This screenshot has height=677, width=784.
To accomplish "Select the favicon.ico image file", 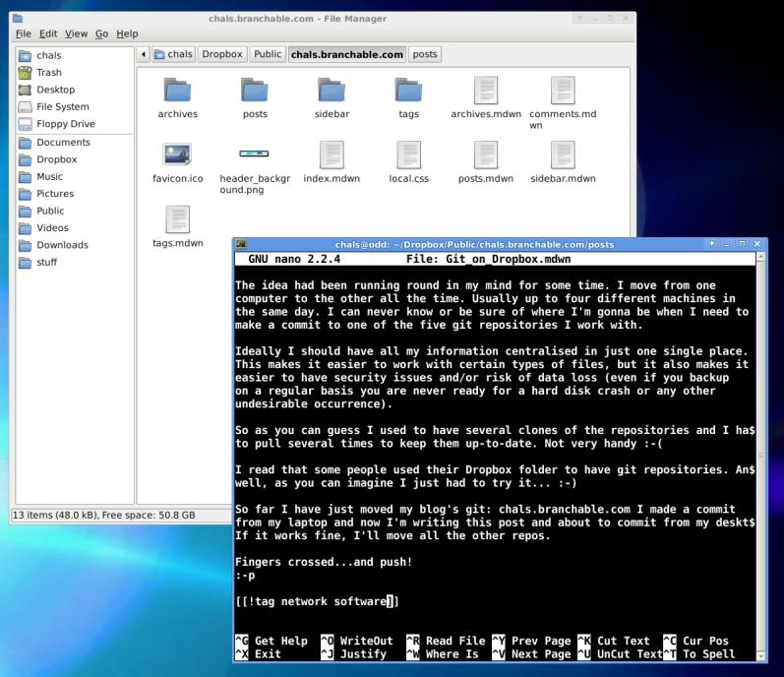I will point(177,154).
